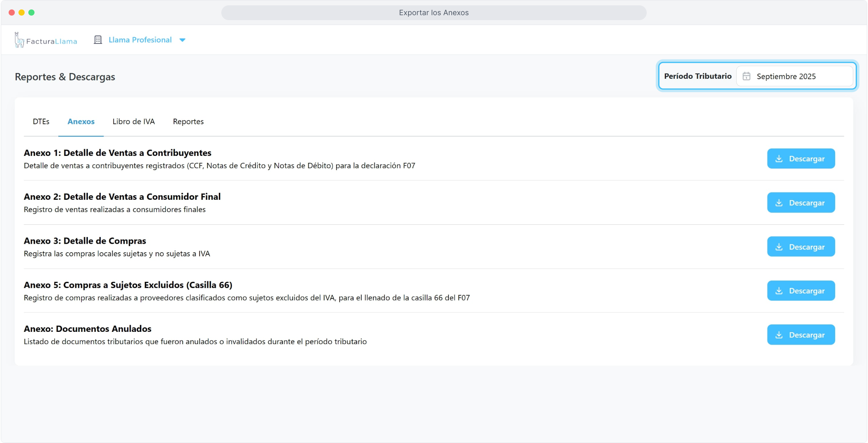Open the Libro de IVA tab
Image resolution: width=868 pixels, height=443 pixels.
click(x=133, y=121)
